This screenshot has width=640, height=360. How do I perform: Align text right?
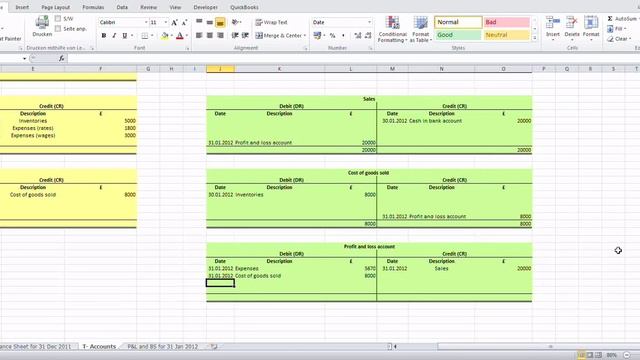click(x=220, y=36)
